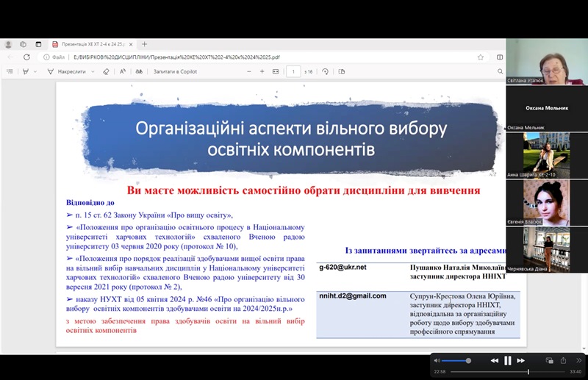Select the Накреслити draw tool
The width and height of the screenshot is (588, 380).
[67, 71]
